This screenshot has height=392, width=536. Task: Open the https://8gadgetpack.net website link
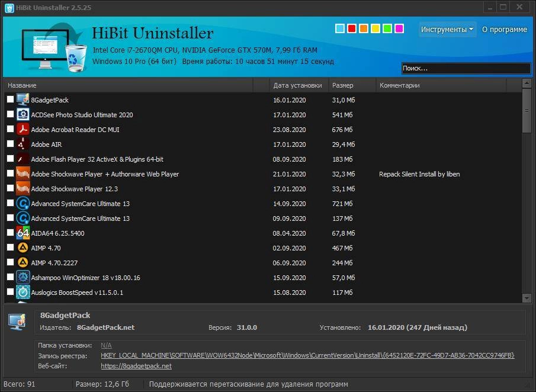136,366
